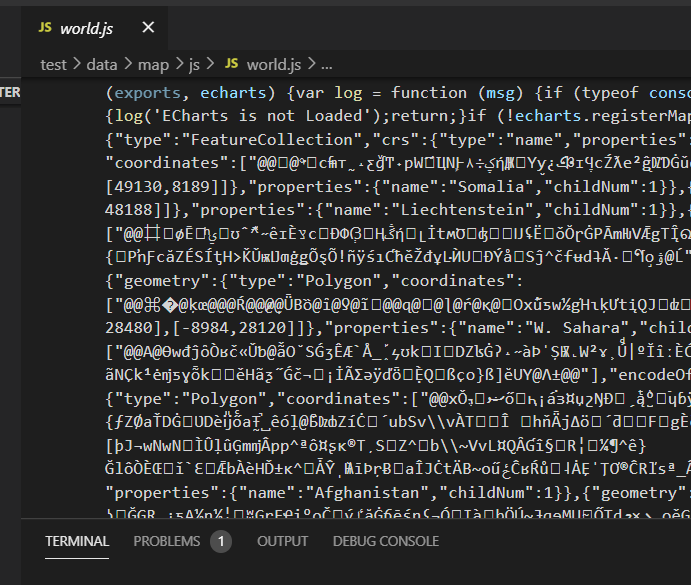This screenshot has width=691, height=585.
Task: Click the word 'echarts' in first code line
Action: click(x=233, y=93)
